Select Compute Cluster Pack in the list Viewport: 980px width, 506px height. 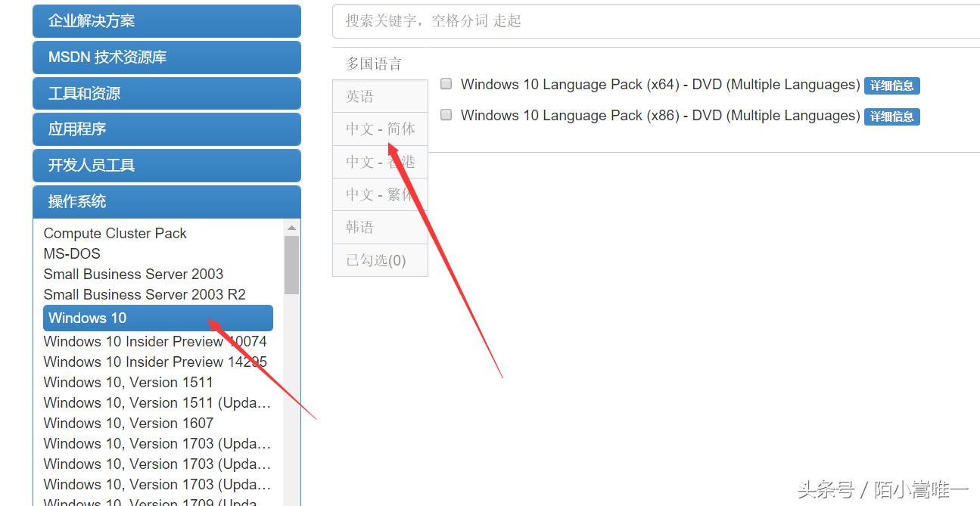(x=115, y=234)
